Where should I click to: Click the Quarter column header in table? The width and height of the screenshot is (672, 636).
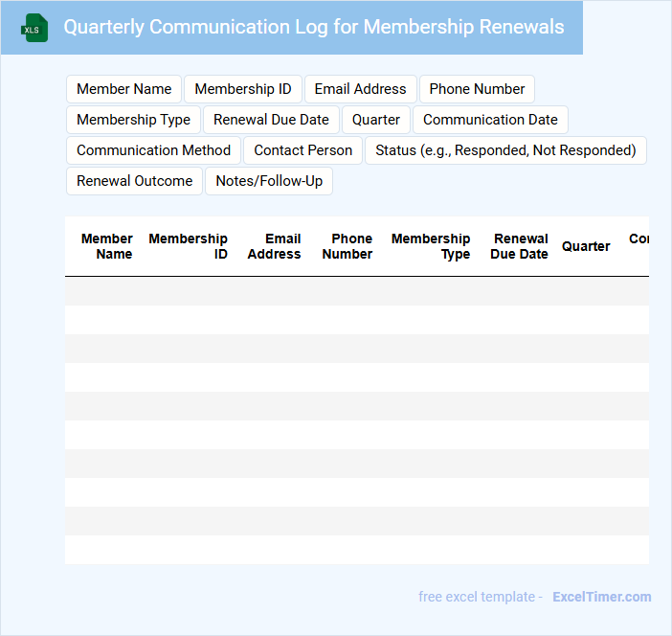586,246
